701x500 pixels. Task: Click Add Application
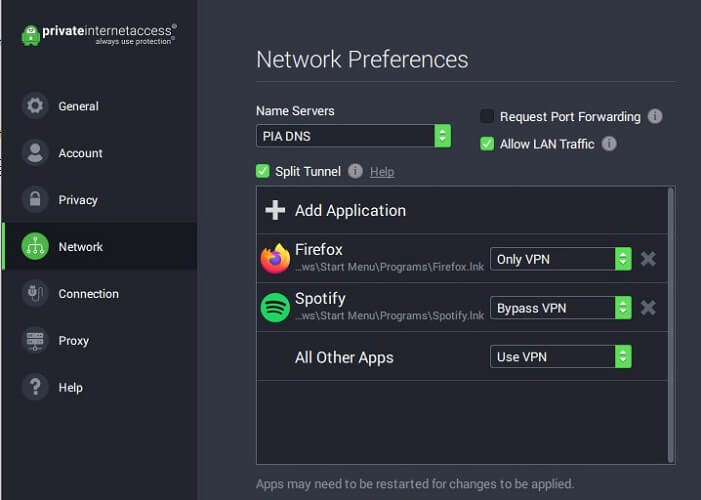pos(335,210)
